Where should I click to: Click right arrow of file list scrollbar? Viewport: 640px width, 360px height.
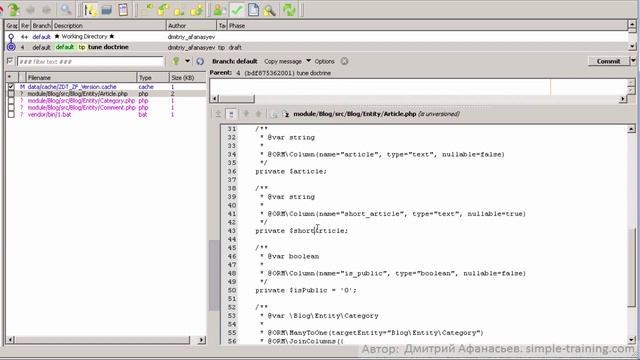tap(201, 340)
